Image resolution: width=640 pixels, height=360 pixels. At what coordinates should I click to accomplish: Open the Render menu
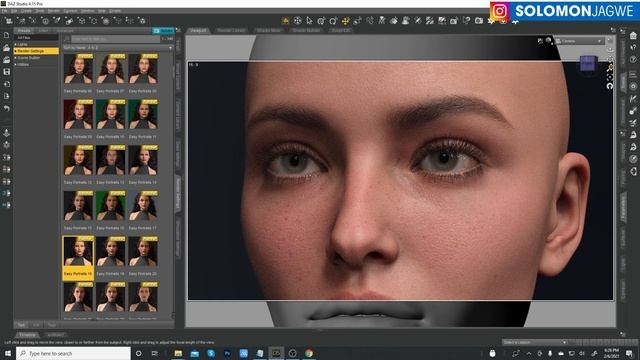pyautogui.click(x=54, y=11)
